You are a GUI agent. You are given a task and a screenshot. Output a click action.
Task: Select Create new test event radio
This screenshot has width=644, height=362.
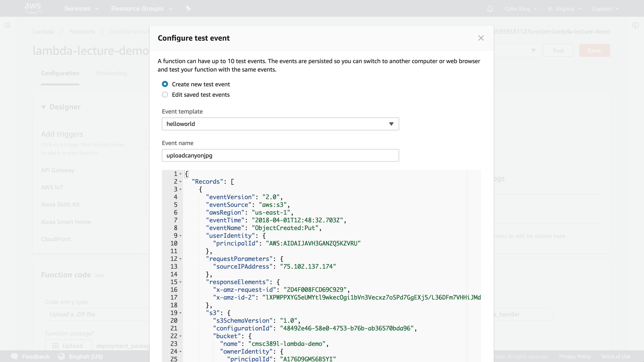click(x=165, y=84)
